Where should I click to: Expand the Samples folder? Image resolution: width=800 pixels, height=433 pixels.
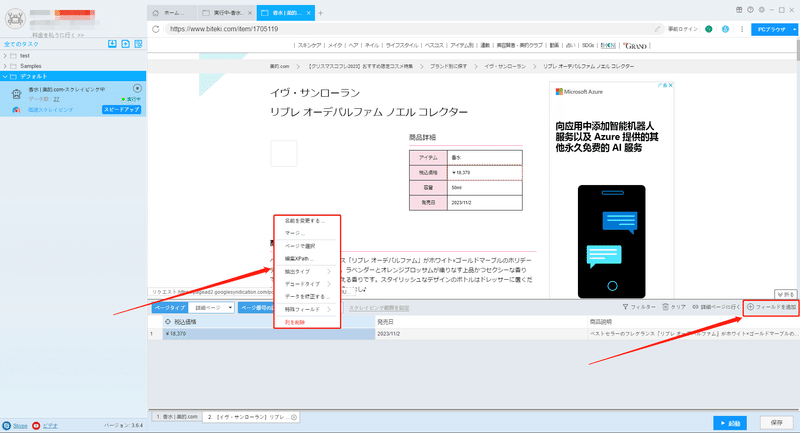pyautogui.click(x=5, y=66)
